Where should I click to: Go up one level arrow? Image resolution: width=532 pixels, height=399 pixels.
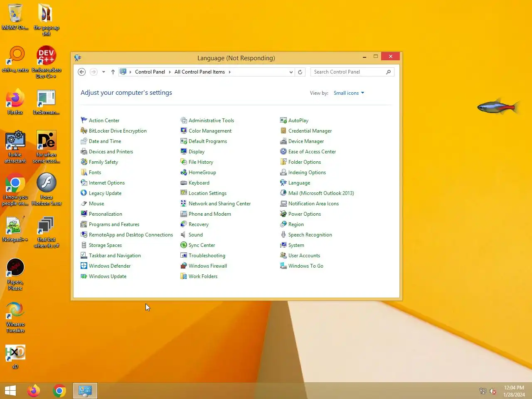[113, 72]
